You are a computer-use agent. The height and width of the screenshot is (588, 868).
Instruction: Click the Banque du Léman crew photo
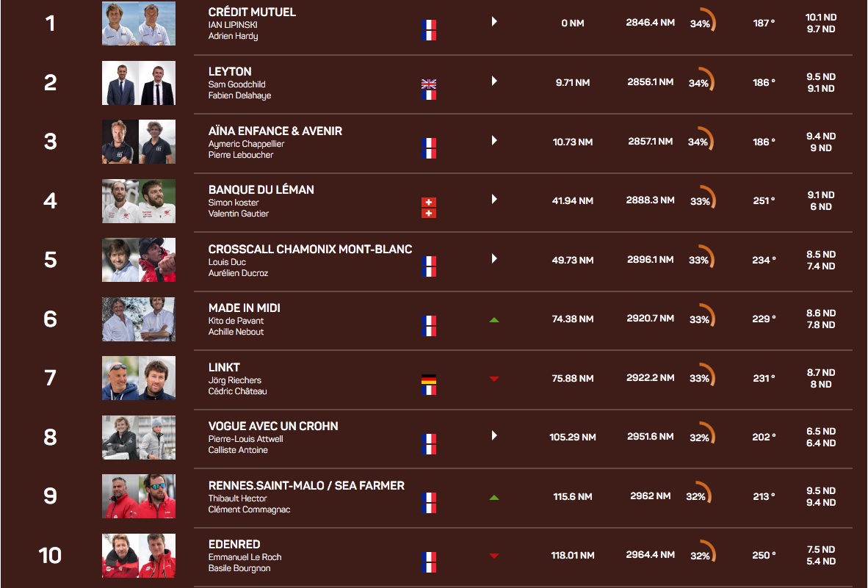pyautogui.click(x=139, y=201)
